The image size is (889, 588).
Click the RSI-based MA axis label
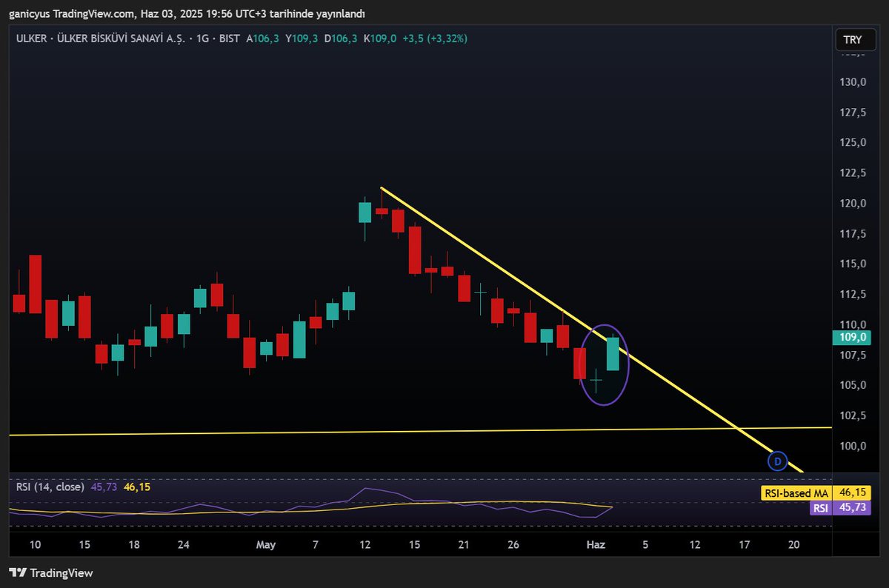click(796, 492)
